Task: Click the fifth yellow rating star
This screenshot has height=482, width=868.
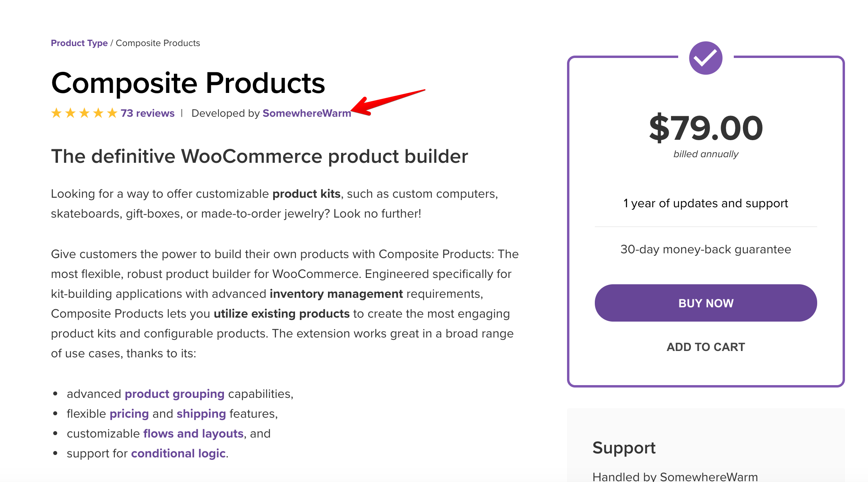Action: coord(112,113)
